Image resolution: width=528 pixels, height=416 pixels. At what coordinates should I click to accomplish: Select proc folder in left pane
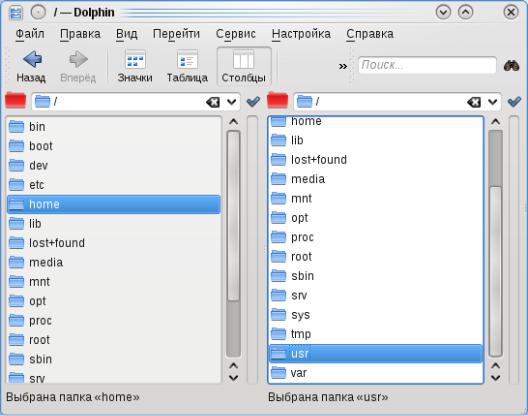114,321
